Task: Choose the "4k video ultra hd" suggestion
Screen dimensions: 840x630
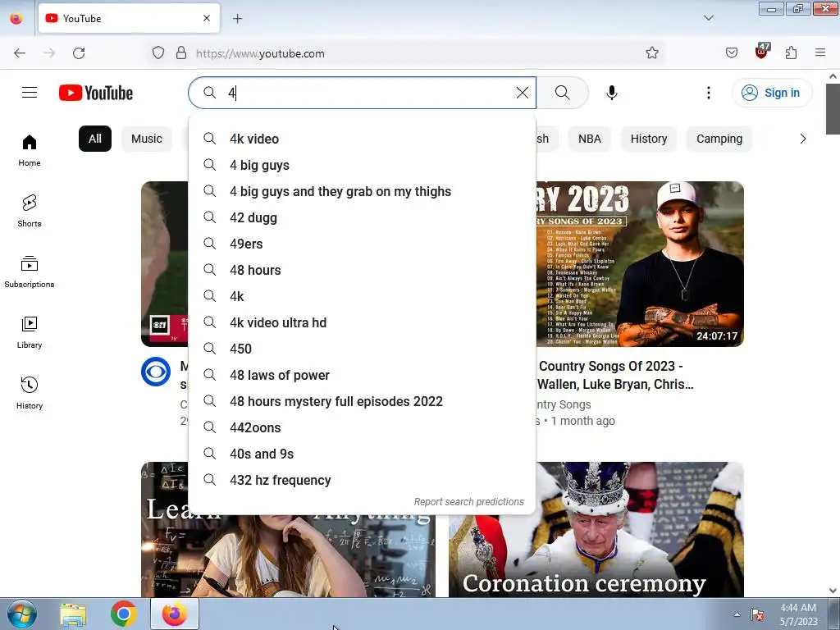Action: 362,322
